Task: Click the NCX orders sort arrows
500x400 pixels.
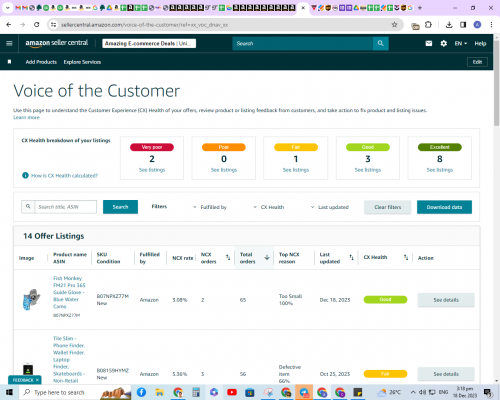Action: click(x=228, y=257)
